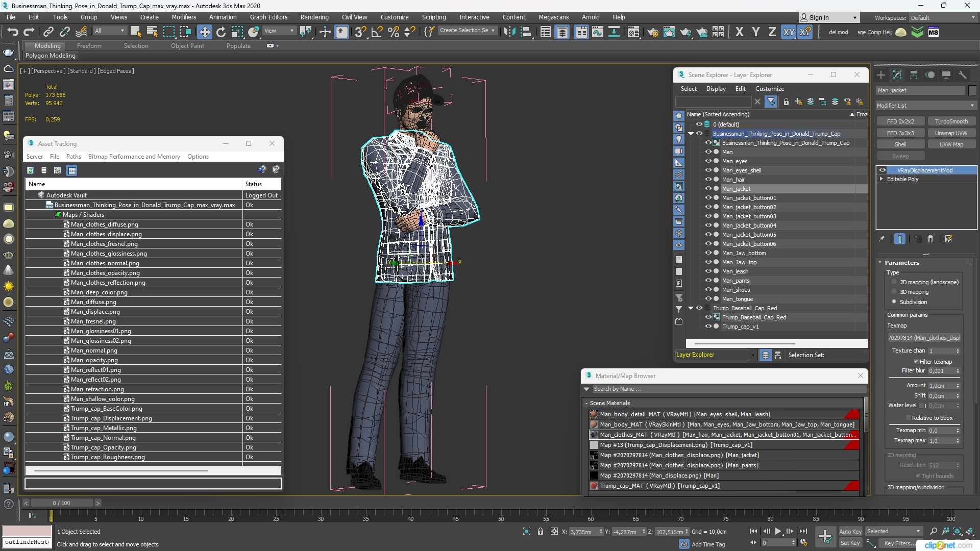Hide the Man_hair object eye icon
Image resolution: width=980 pixels, height=551 pixels.
[708, 180]
